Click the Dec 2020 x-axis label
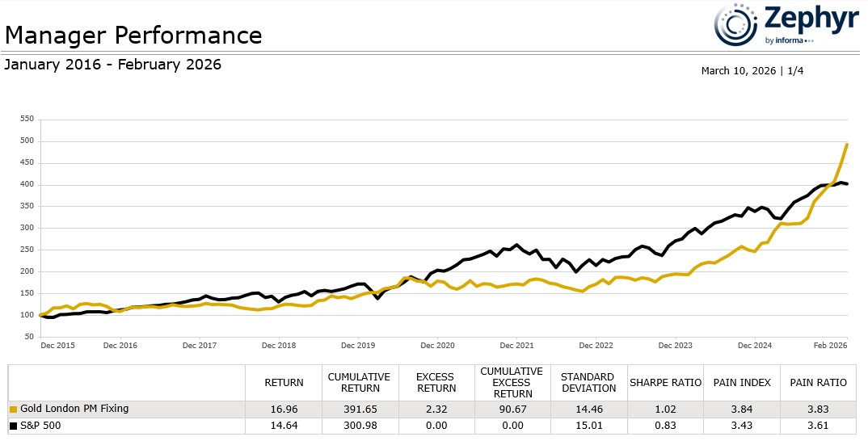This screenshot has height=441, width=868. pos(437,345)
